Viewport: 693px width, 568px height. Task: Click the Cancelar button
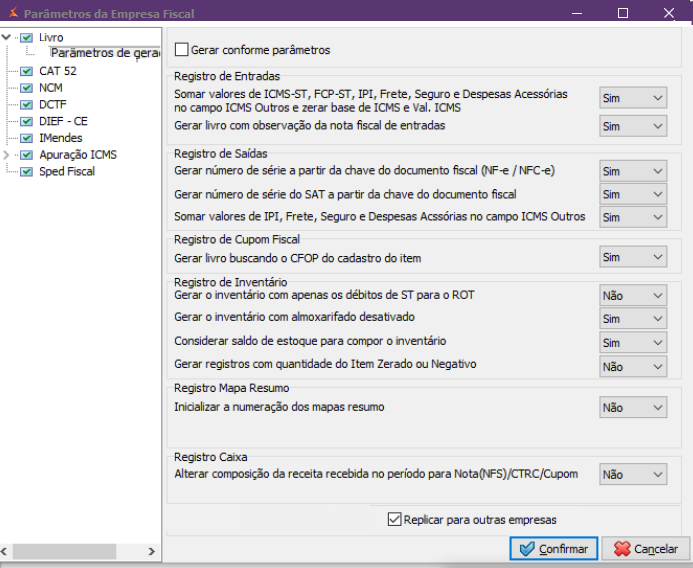(646, 549)
